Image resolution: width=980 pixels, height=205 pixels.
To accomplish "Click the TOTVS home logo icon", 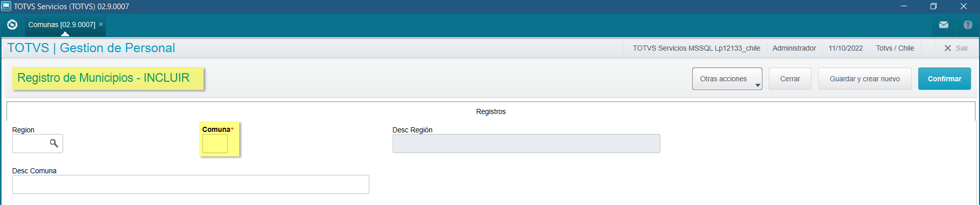I will (12, 25).
